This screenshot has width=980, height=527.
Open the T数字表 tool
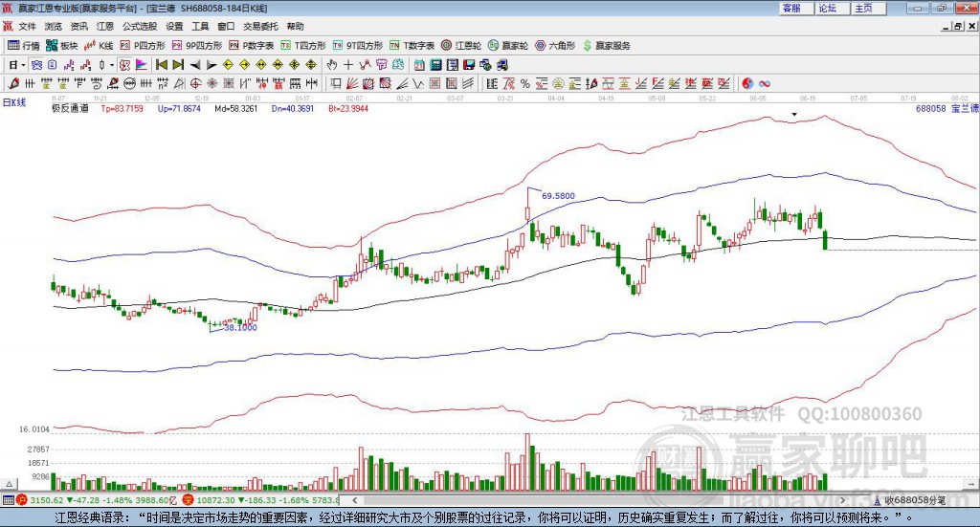tap(412, 46)
